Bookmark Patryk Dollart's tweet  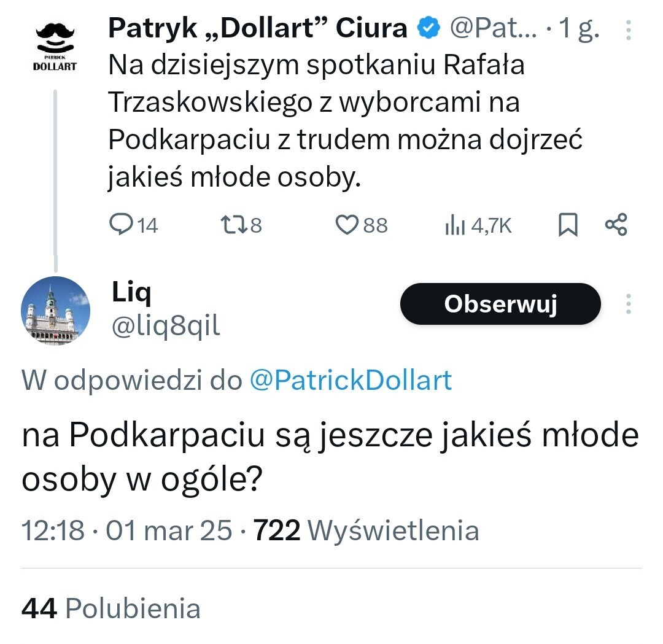click(x=568, y=225)
